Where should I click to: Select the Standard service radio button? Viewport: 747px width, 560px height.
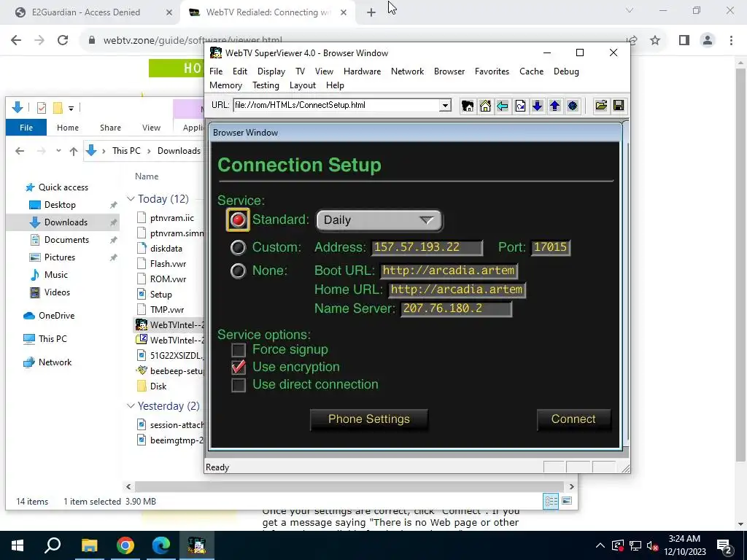click(238, 220)
